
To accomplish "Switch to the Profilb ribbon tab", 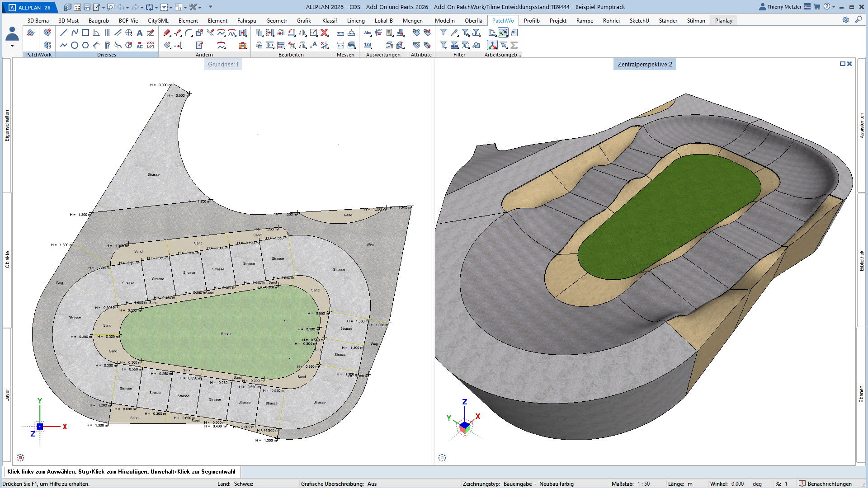I will point(531,20).
